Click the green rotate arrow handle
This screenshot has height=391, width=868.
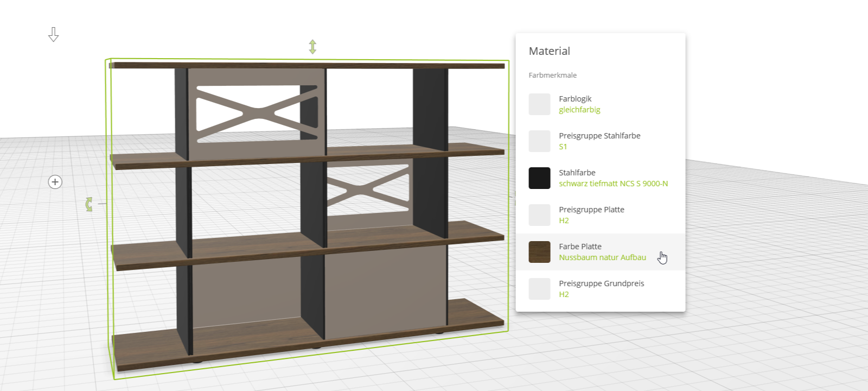[89, 204]
